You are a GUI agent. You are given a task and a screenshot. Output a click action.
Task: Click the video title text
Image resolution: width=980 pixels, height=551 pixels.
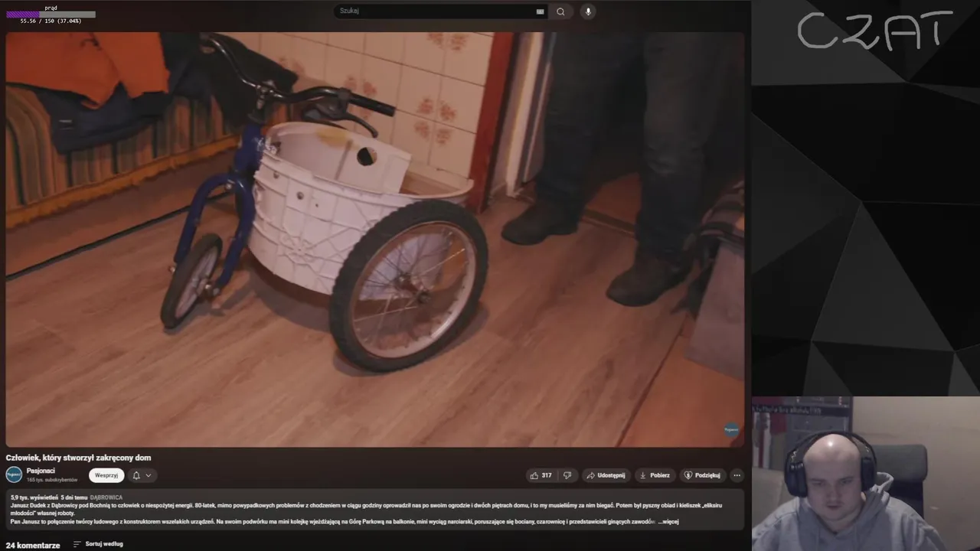click(79, 458)
